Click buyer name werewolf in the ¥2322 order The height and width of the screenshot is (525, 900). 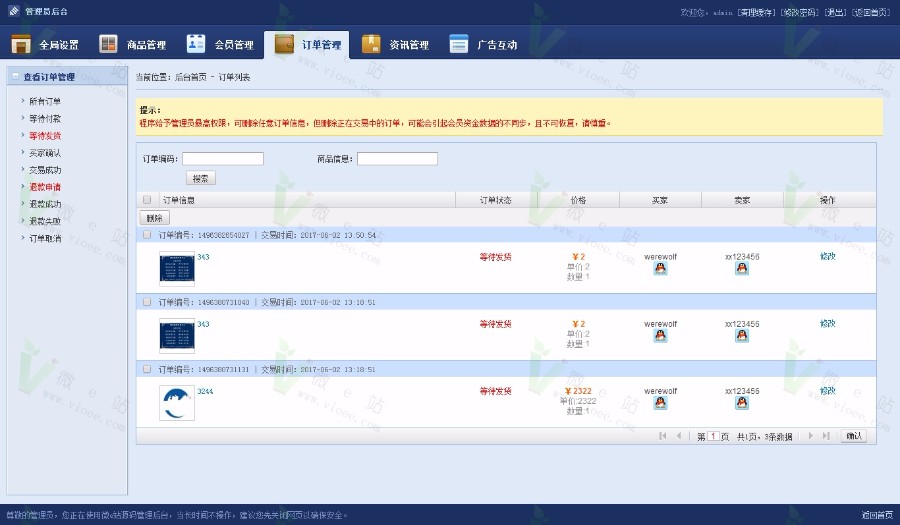(660, 391)
